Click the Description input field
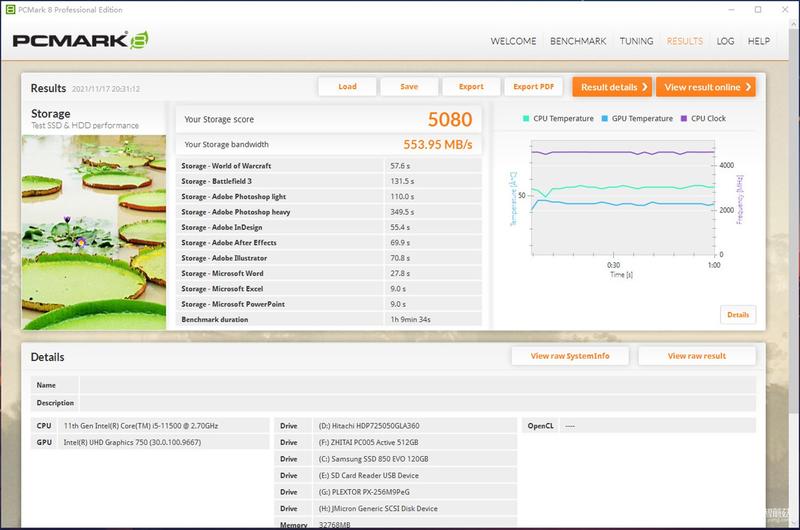800x530 pixels. pos(417,402)
